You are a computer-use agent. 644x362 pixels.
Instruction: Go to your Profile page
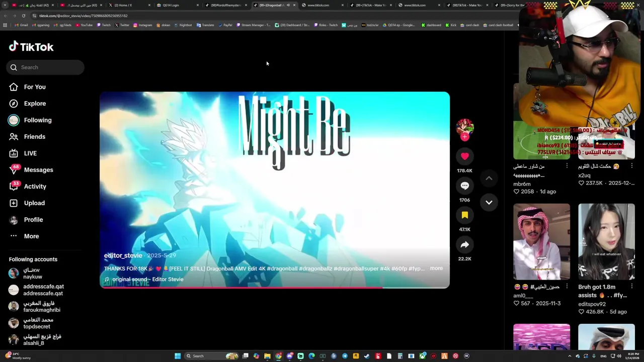[x=33, y=220]
